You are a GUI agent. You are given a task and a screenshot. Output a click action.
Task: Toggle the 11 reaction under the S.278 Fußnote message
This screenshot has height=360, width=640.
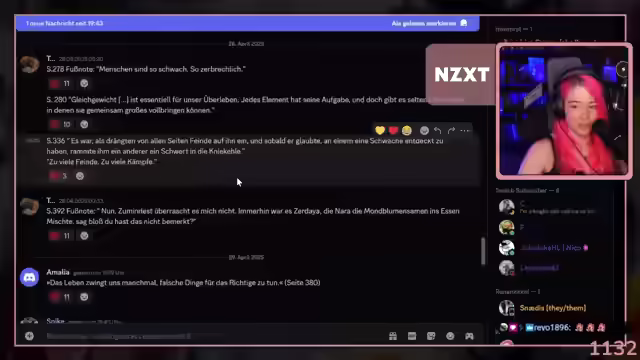tap(60, 84)
